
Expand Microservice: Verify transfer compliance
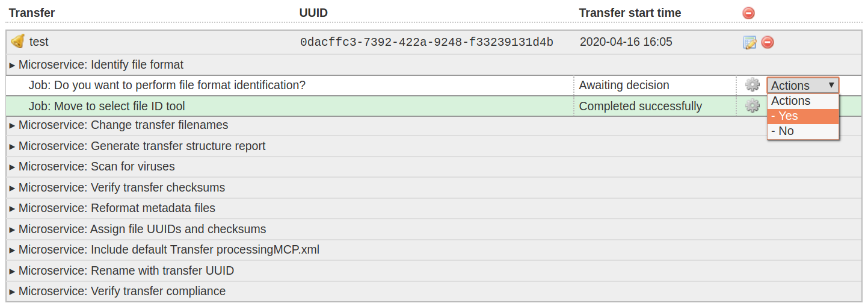click(122, 291)
